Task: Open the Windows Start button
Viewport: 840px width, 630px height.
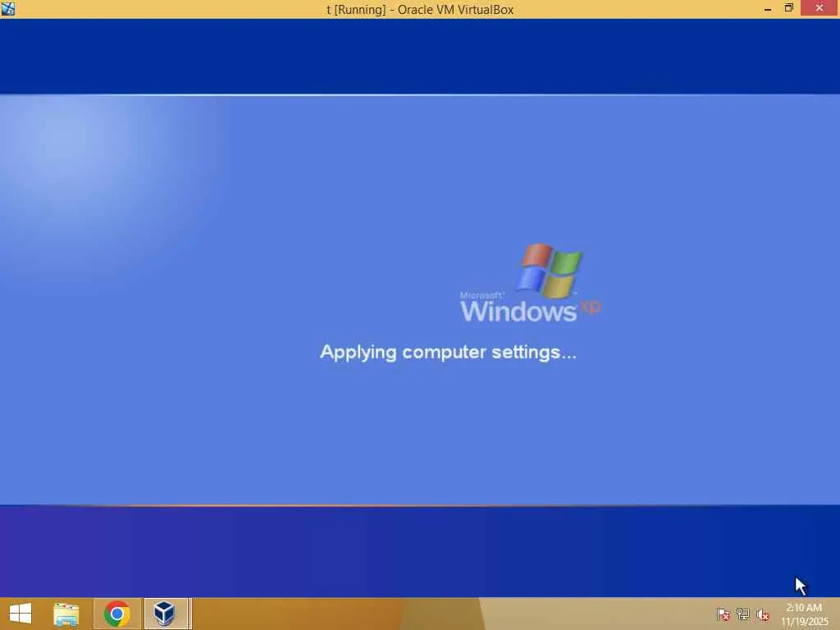Action: click(x=21, y=614)
